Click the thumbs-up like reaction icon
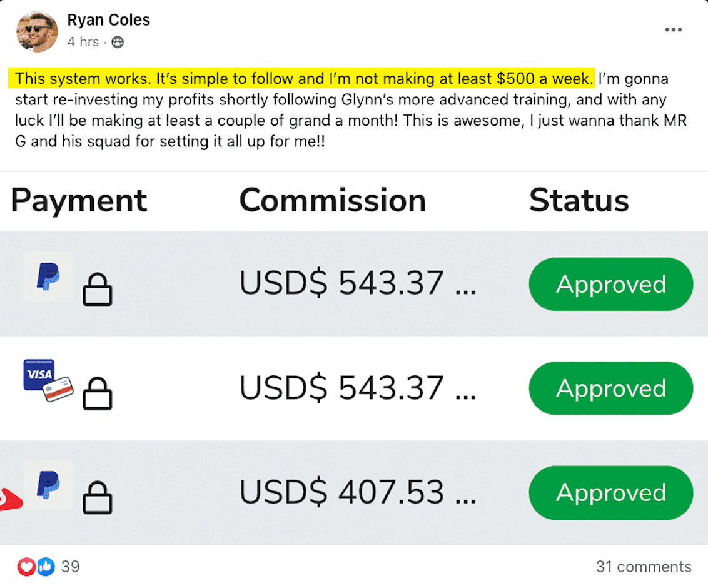Screen dimensions: 708x588 point(46,567)
